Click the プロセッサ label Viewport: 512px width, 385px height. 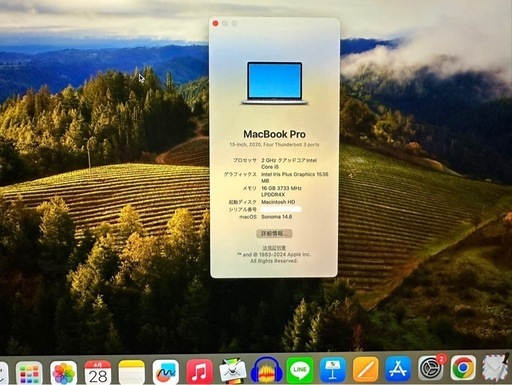coord(245,160)
